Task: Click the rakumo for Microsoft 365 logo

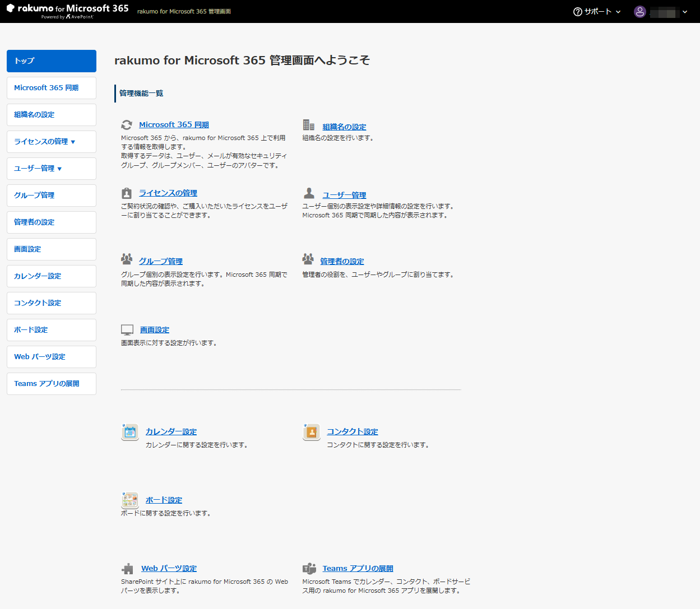Action: [x=67, y=11]
